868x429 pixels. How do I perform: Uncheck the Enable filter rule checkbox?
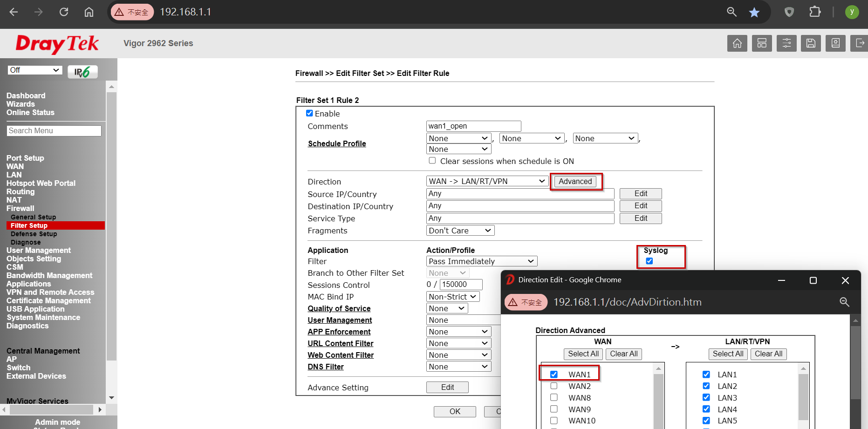click(x=309, y=113)
